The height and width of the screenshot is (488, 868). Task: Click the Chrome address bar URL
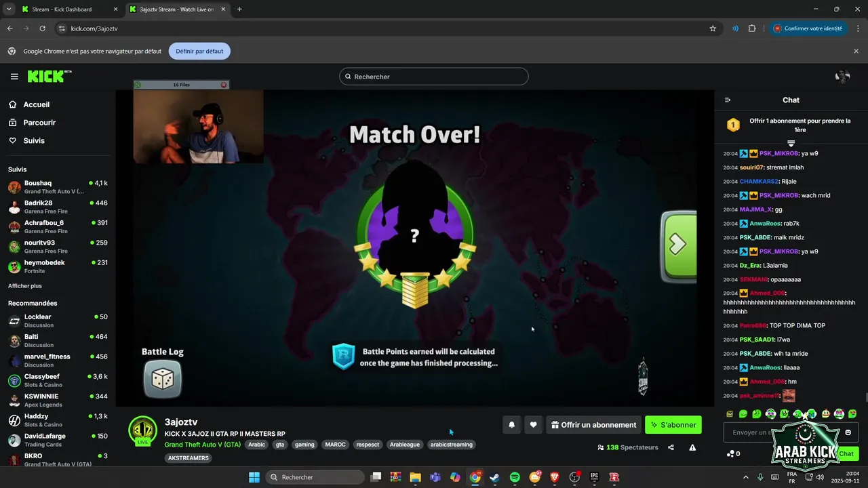tap(94, 28)
